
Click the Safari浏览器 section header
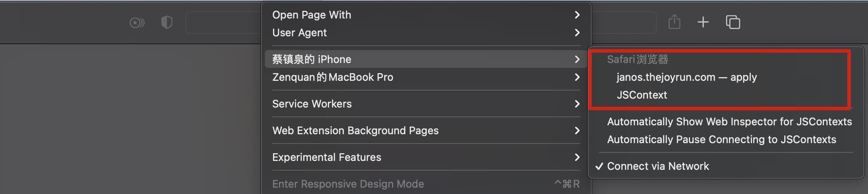click(637, 59)
